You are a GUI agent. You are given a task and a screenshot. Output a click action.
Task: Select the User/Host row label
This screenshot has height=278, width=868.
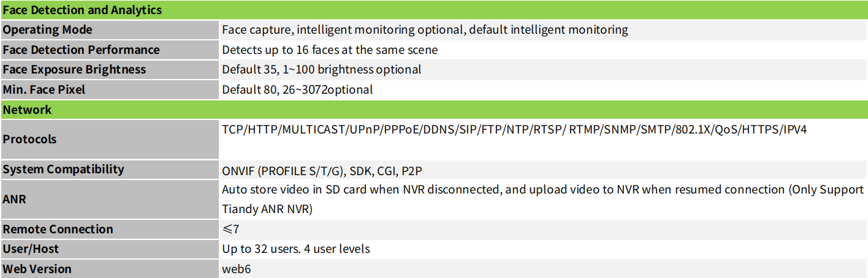[x=31, y=249]
